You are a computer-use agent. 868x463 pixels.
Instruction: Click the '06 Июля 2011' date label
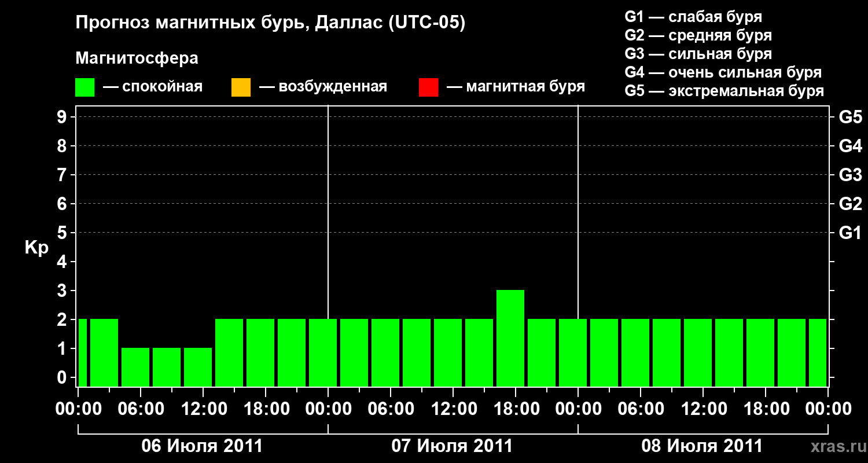coord(203,446)
